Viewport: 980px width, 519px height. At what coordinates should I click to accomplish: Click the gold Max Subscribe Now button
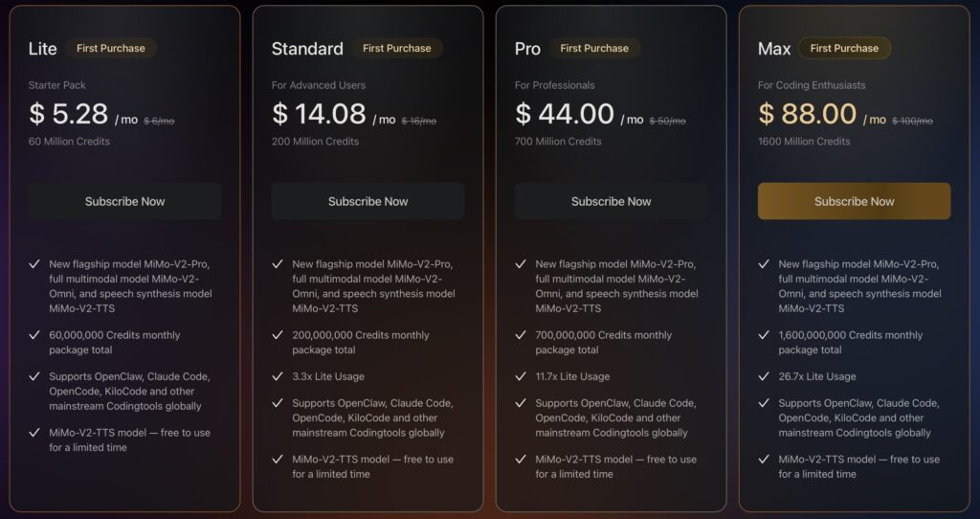pyautogui.click(x=854, y=201)
